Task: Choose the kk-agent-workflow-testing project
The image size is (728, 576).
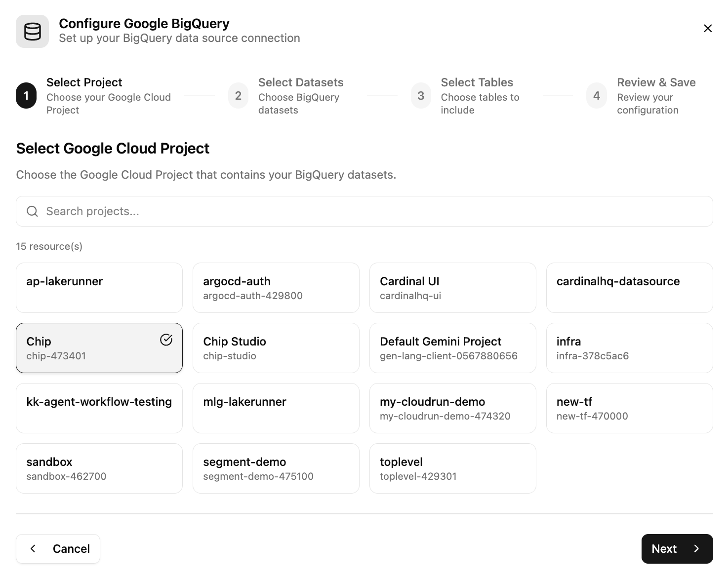Action: [99, 408]
